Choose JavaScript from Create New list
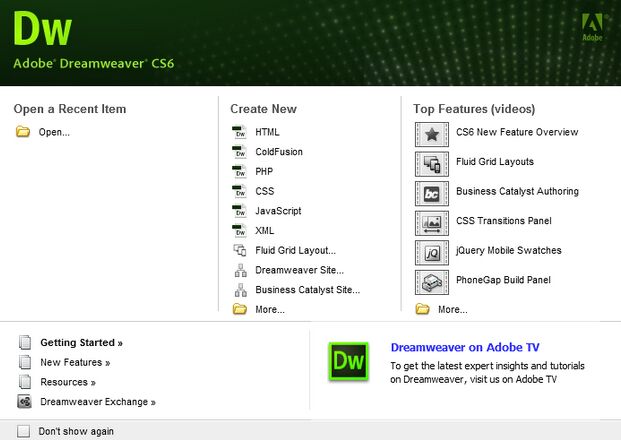 [x=278, y=211]
